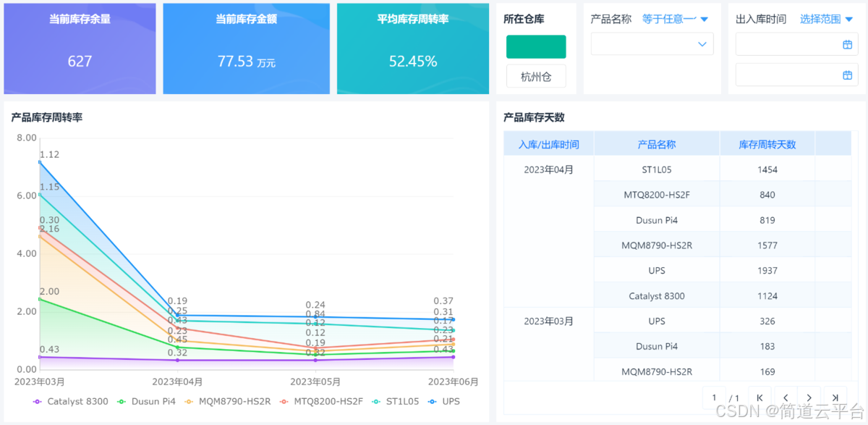Click the turnover days value 1577

[x=767, y=245]
